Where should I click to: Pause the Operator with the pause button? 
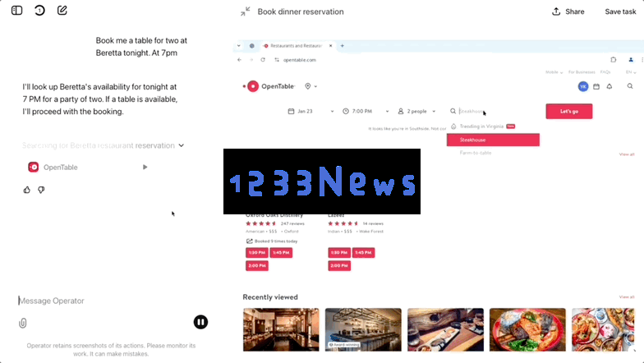(x=200, y=322)
